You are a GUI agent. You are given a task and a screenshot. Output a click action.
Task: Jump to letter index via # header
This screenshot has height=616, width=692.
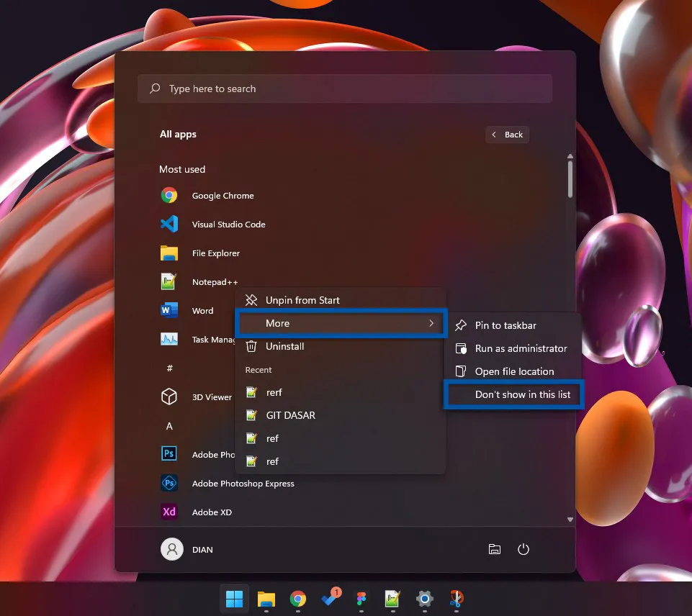click(x=170, y=368)
